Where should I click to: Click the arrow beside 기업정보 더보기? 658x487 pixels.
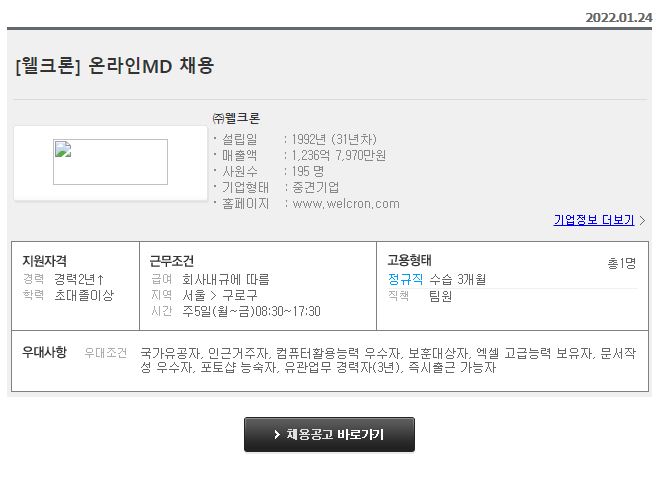[x=642, y=220]
